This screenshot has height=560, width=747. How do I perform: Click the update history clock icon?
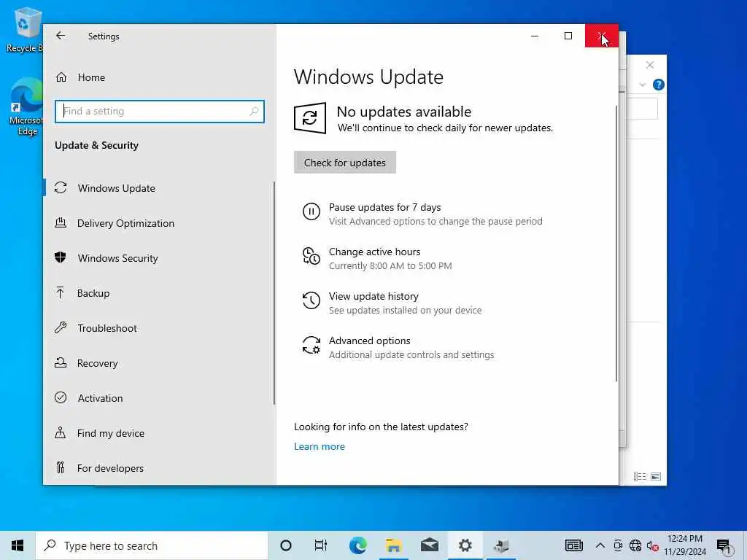pos(311,300)
